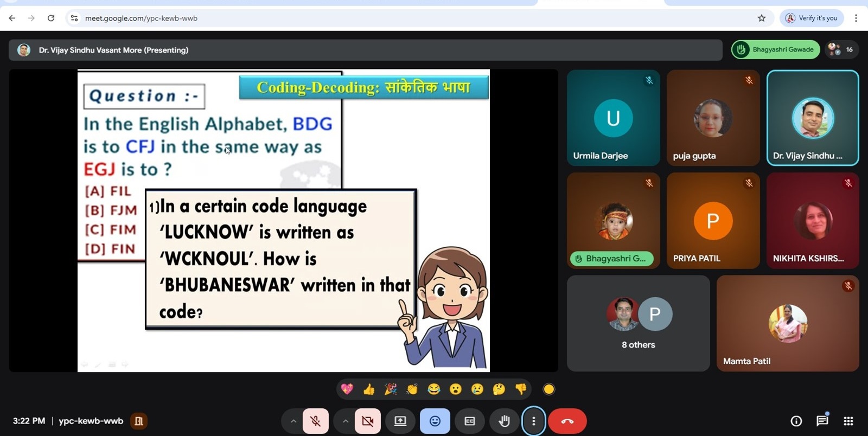Viewport: 868px width, 436px height.
Task: Open Chrome's three-dot browser menu
Action: click(856, 18)
